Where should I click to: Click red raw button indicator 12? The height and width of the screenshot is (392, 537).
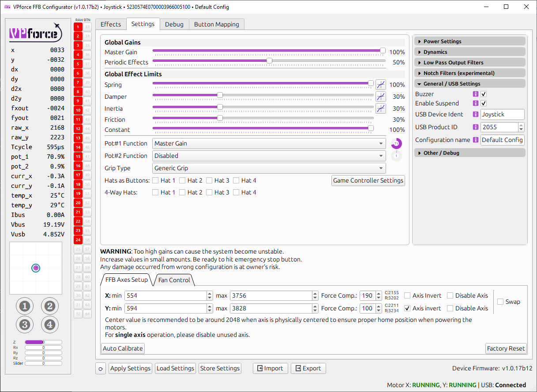(x=78, y=129)
